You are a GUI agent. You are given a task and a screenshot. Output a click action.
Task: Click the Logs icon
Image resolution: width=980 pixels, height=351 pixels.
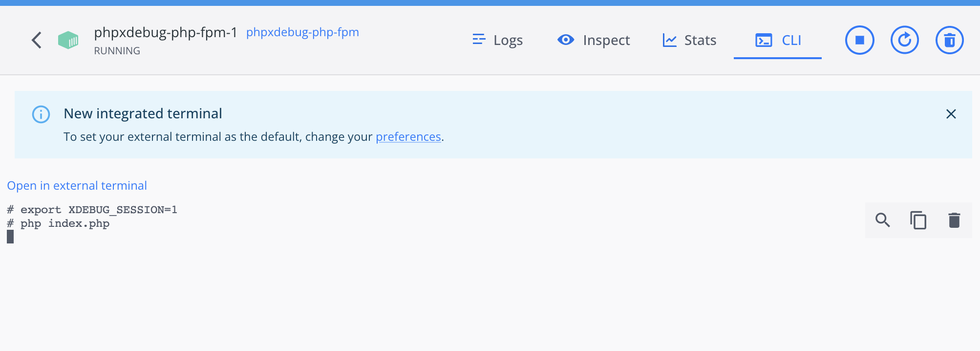pos(479,39)
